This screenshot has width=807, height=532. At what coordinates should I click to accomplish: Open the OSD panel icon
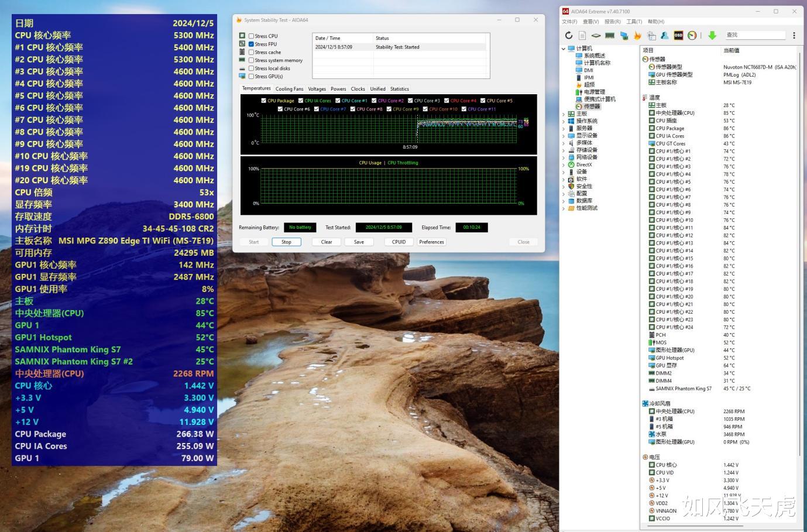[x=678, y=36]
